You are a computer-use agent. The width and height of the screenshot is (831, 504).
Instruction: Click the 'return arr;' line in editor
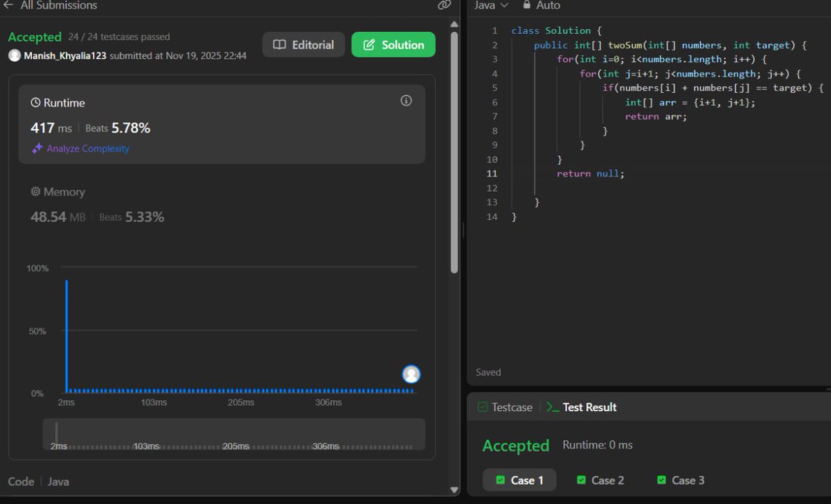click(x=656, y=116)
